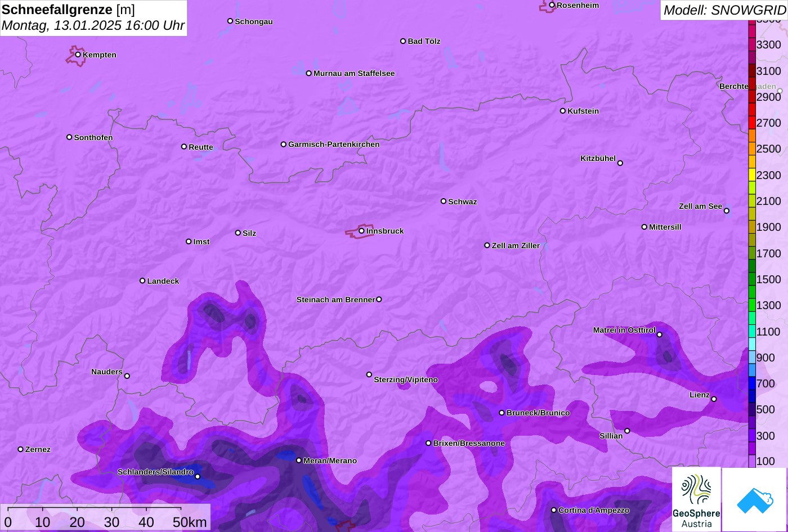788x532 pixels.
Task: Select the Matrei in Osttirol marker
Action: (660, 334)
